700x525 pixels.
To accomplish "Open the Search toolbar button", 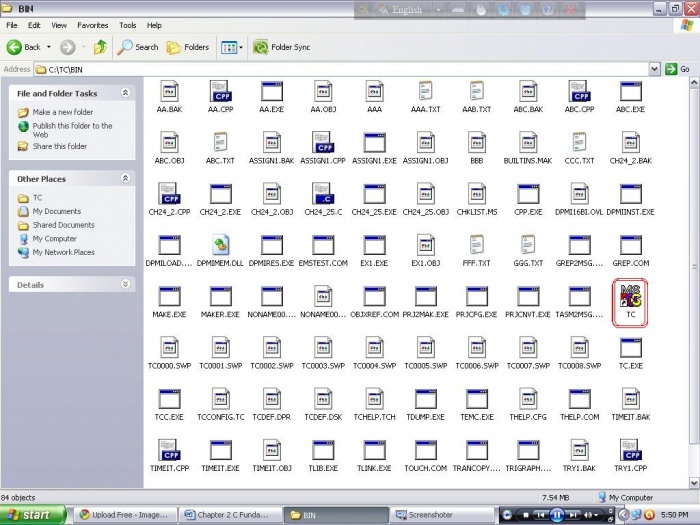I will click(138, 47).
